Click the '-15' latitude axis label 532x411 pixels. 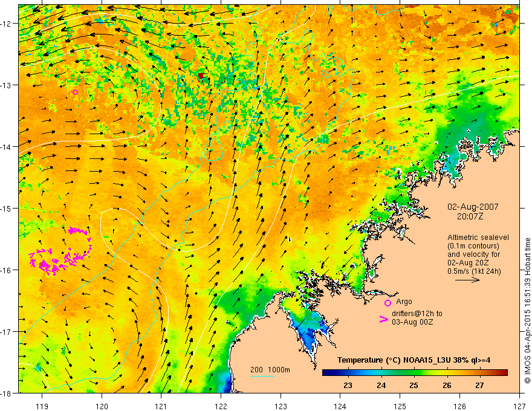pyautogui.click(x=6, y=208)
